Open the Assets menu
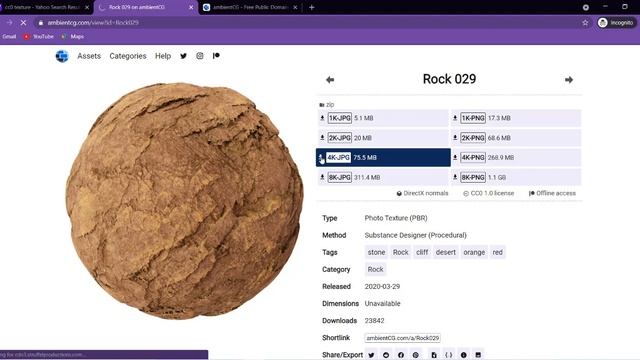This screenshot has height=360, width=640. pos(89,56)
